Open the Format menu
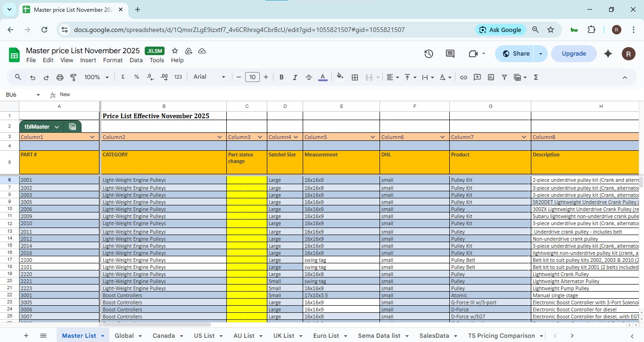This screenshot has height=342, width=644. pos(113,60)
